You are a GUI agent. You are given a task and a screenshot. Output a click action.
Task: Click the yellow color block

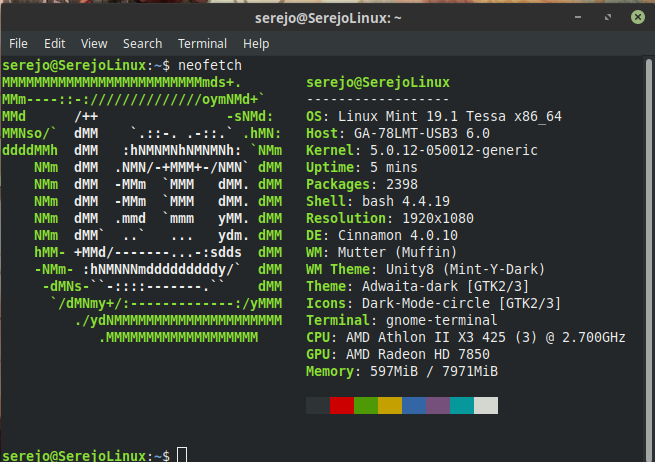pos(390,405)
